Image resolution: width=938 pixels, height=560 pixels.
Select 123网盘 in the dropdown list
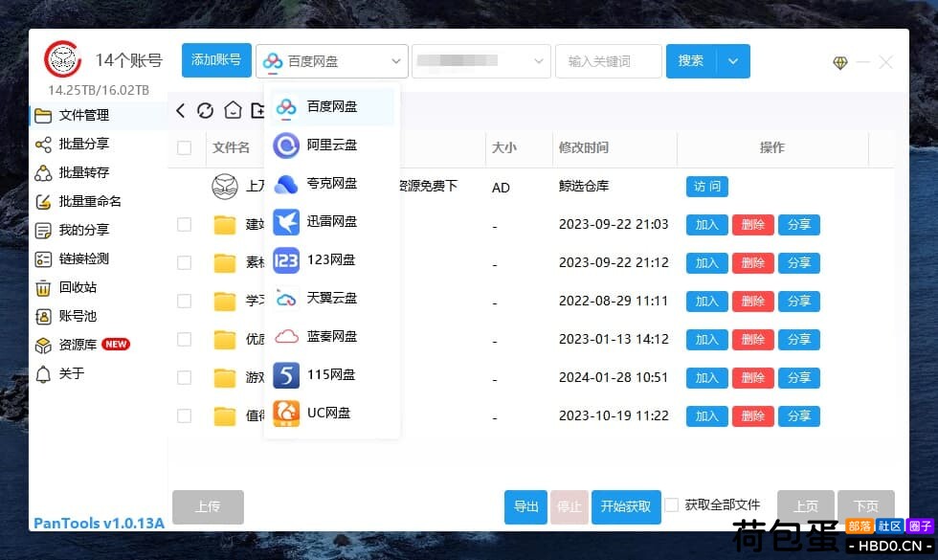tap(332, 259)
